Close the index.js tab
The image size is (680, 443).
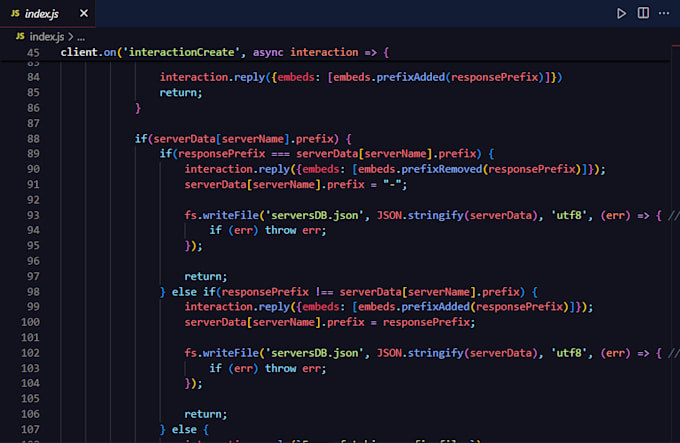click(84, 13)
